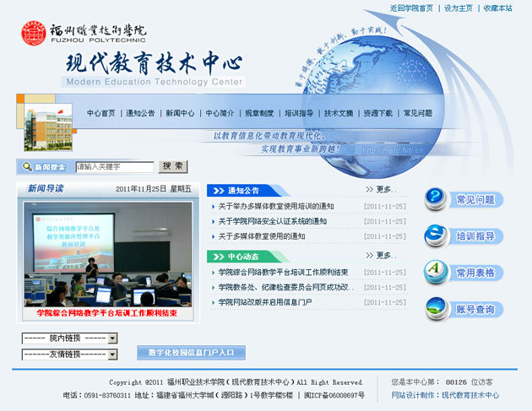The height and width of the screenshot is (411, 532).
Task: Click 更多 beside 通知公告 header
Action: click(x=384, y=190)
